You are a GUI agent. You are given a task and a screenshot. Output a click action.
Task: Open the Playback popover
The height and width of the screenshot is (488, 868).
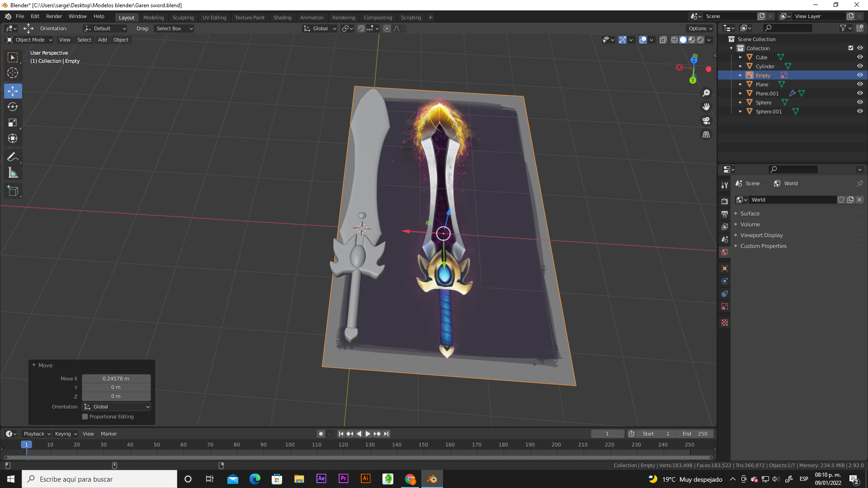tap(37, 434)
